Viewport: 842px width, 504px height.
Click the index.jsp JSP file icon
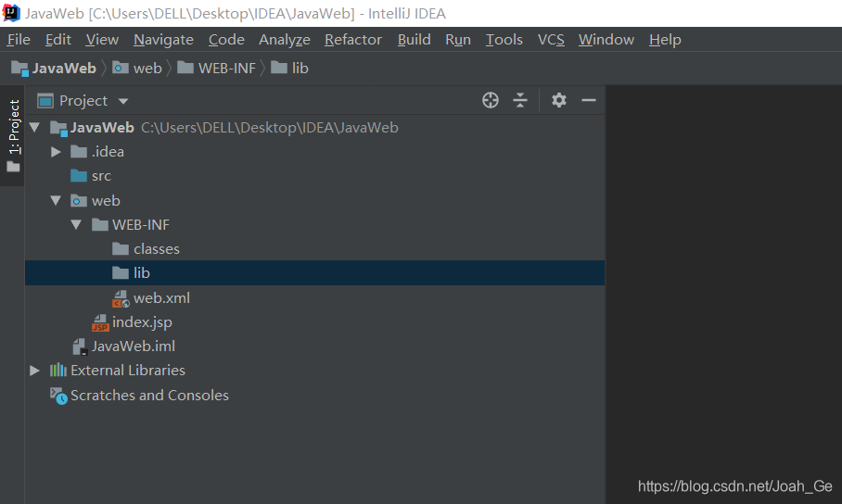pyautogui.click(x=100, y=322)
